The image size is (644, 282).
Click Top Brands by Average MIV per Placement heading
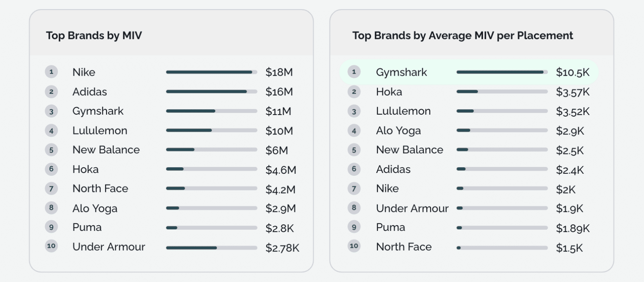(462, 35)
